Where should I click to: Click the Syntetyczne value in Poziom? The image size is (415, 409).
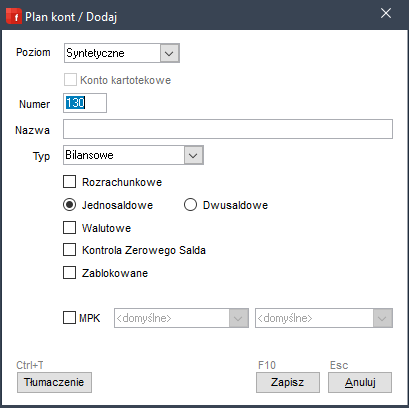coord(95,53)
